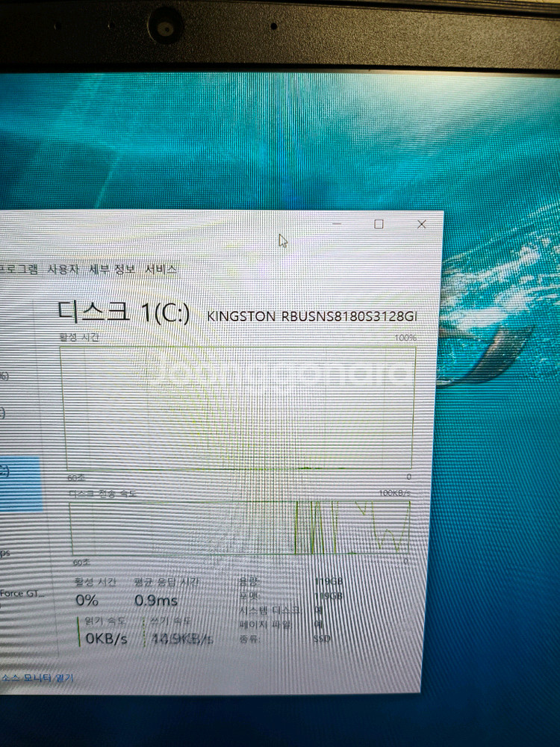
Task: Open the 리소스 모니터 열기 link
Action: (37, 678)
